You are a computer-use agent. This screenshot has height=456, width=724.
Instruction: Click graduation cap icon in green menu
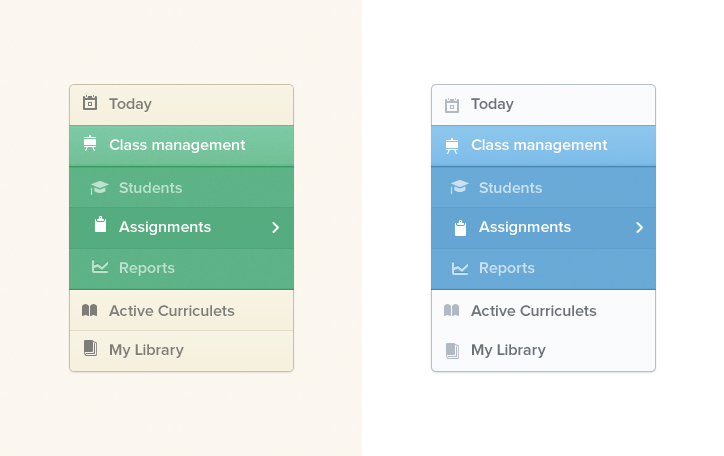[99, 187]
